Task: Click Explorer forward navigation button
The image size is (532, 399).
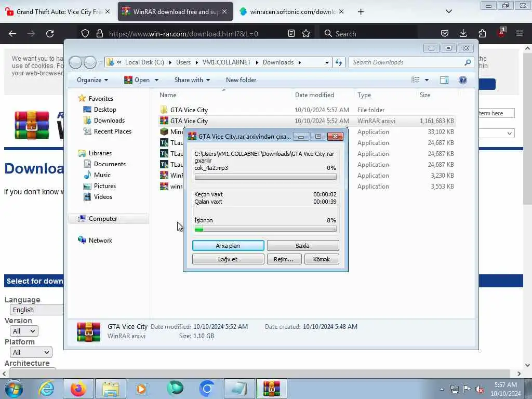Action: click(x=90, y=62)
